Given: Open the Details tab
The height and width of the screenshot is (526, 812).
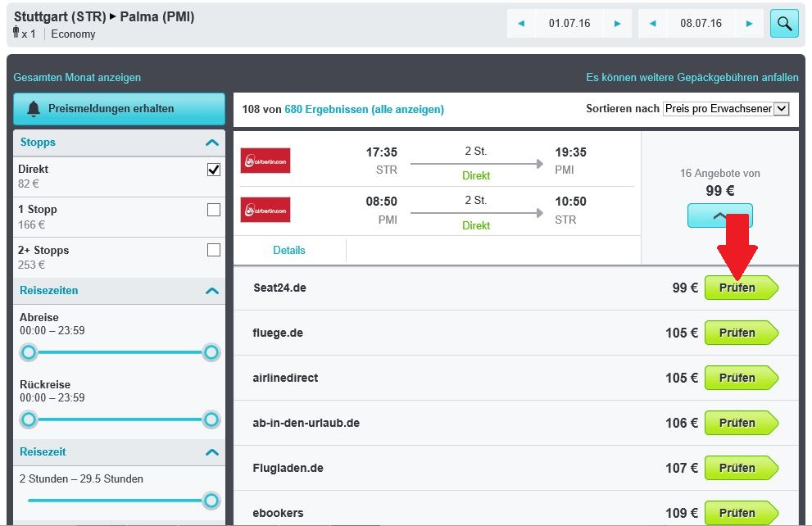Looking at the screenshot, I should pos(289,250).
